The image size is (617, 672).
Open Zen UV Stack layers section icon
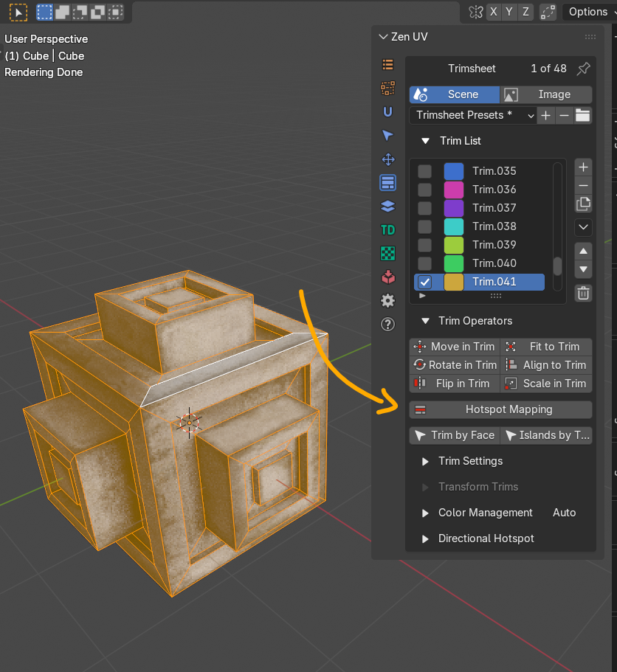click(x=387, y=207)
